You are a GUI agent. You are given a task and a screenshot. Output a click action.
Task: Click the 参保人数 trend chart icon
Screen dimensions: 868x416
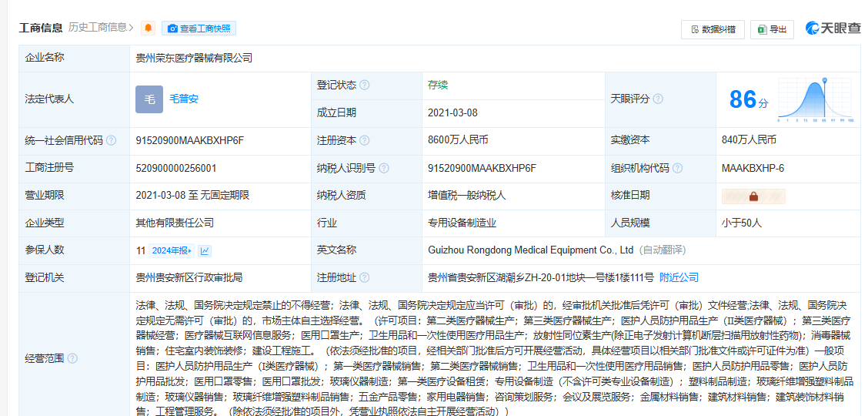[x=205, y=250]
